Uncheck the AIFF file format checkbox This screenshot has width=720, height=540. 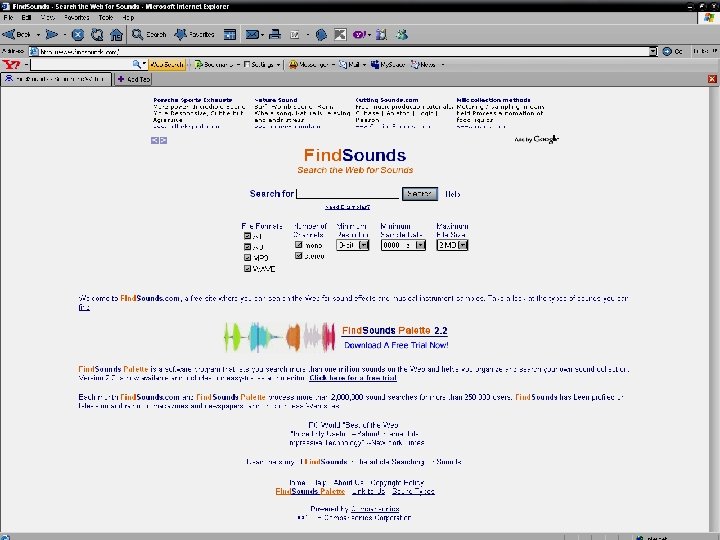point(248,236)
